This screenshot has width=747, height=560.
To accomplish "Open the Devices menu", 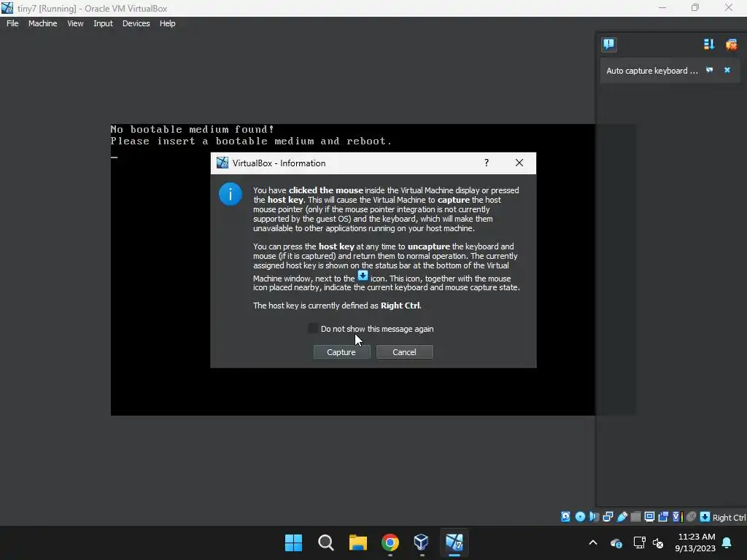I will click(136, 23).
